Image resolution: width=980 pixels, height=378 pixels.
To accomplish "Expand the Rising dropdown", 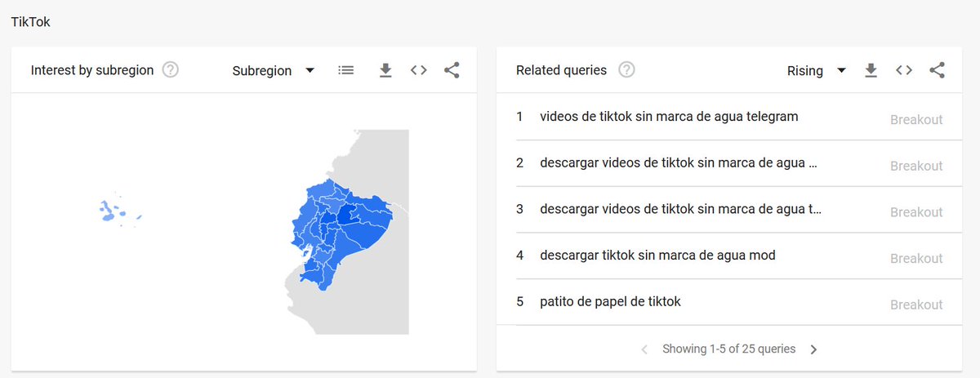I will (x=816, y=71).
